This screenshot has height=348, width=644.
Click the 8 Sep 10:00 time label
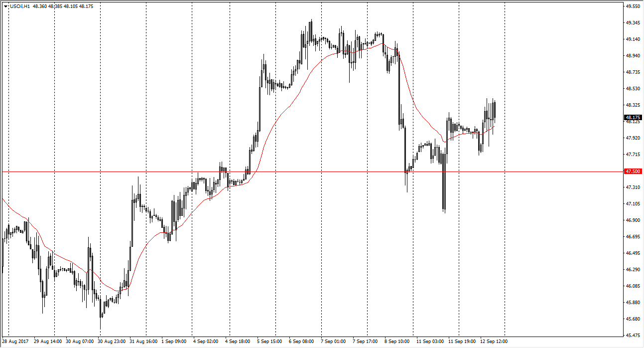[x=397, y=342]
